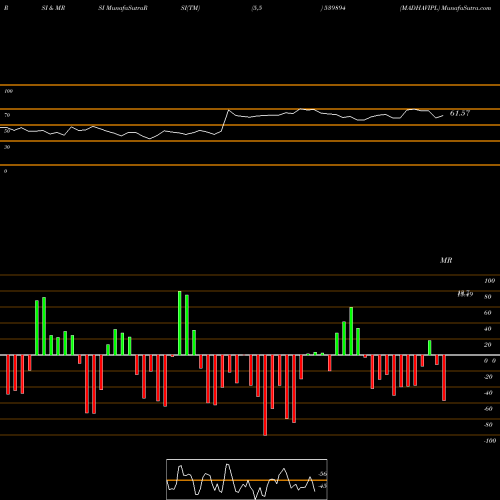Image resolution: width=500 pixels, height=500 pixels.
Task: Click the MR axis label -60
Action: (x=488, y=409)
